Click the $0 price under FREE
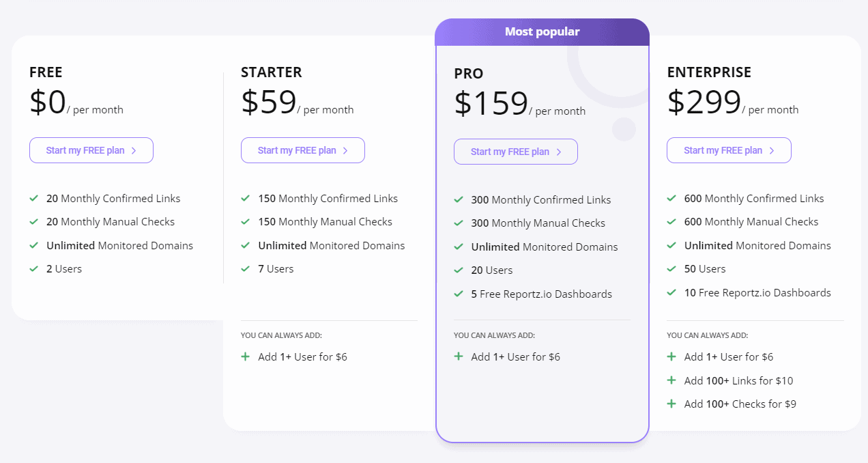868x463 pixels. coord(46,102)
